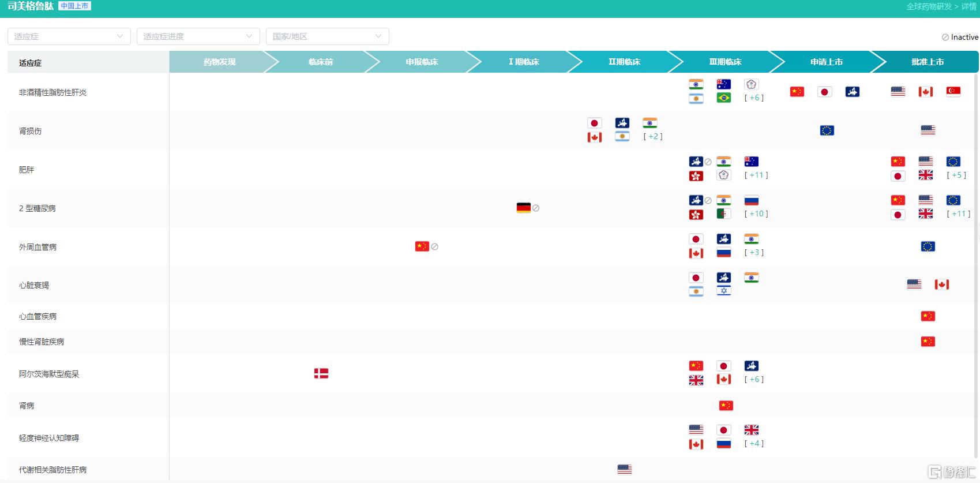This screenshot has height=483, width=980.
Task: Click Israel flag in 心脏衰竭 row
Action: (x=724, y=291)
